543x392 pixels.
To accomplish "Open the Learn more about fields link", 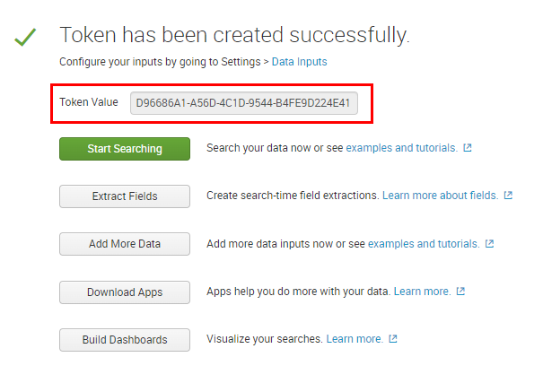I will pyautogui.click(x=440, y=195).
